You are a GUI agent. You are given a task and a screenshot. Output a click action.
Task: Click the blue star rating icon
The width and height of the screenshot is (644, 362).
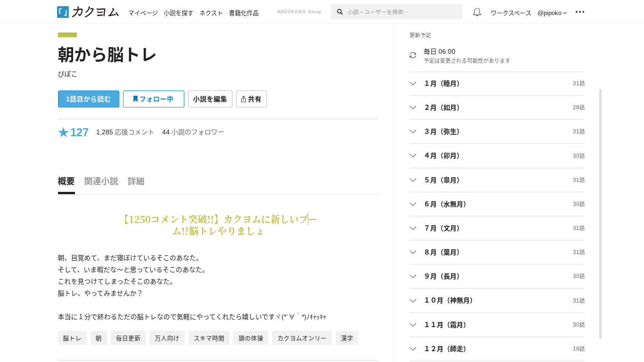tap(64, 132)
